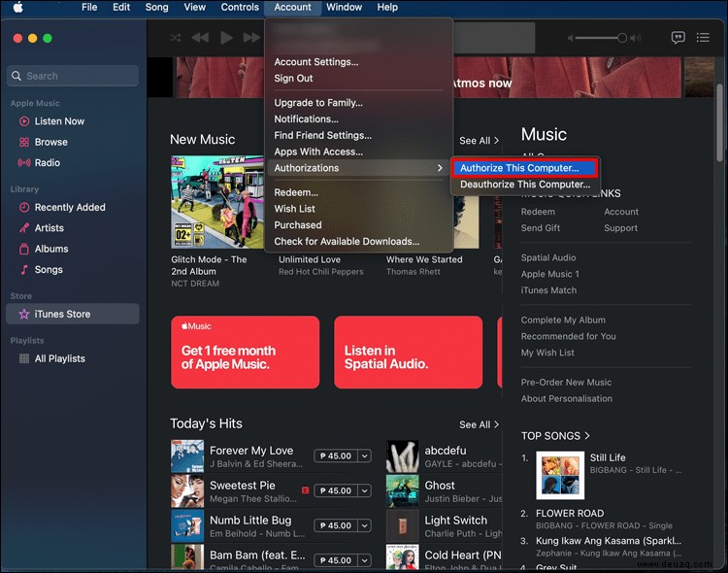Open Still Life top song artwork
The height and width of the screenshot is (573, 728).
[560, 476]
